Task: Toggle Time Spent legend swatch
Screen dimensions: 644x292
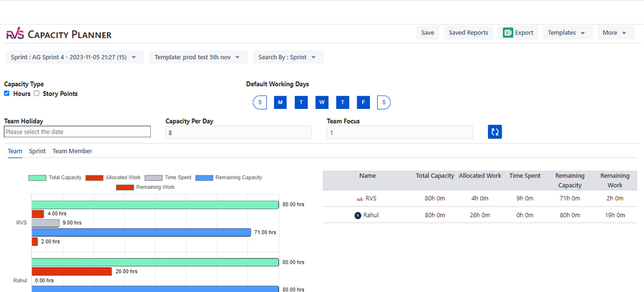Action: coord(153,178)
